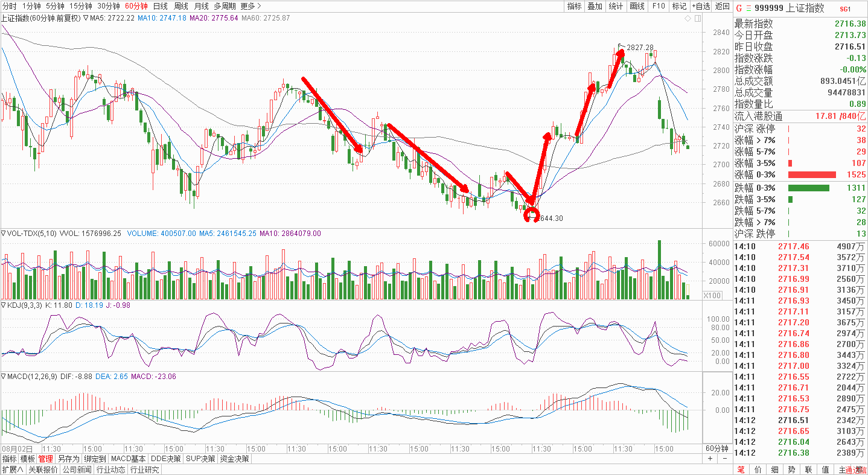
Task: Select the 30分钟 period
Action: [x=109, y=6]
